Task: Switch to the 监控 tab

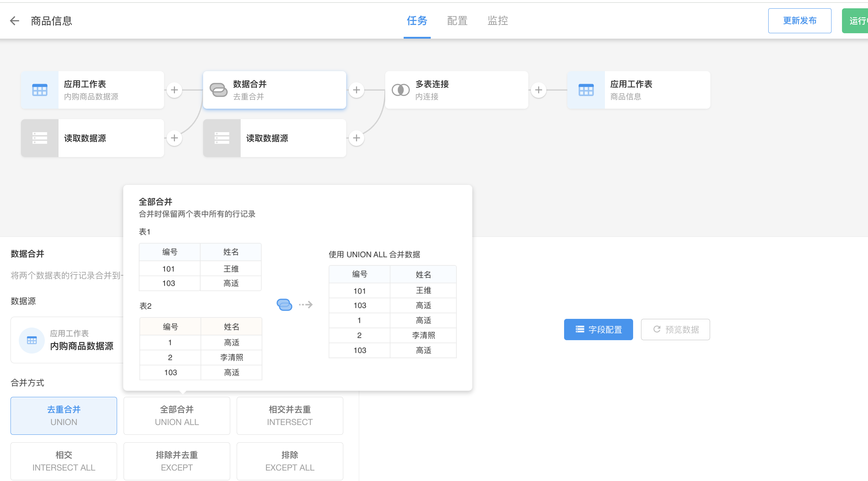Action: (498, 21)
